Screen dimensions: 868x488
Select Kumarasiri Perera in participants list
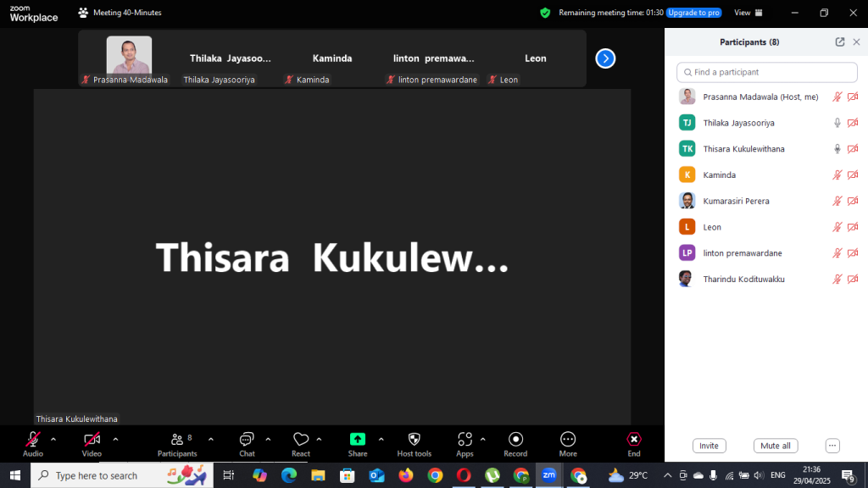766,201
